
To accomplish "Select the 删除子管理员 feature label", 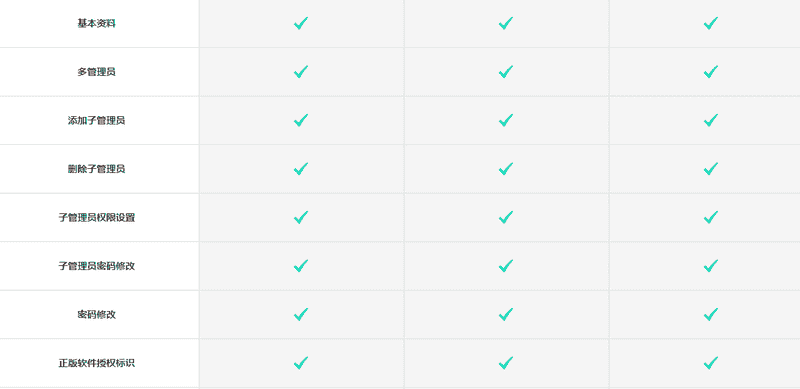I will pos(96,169).
